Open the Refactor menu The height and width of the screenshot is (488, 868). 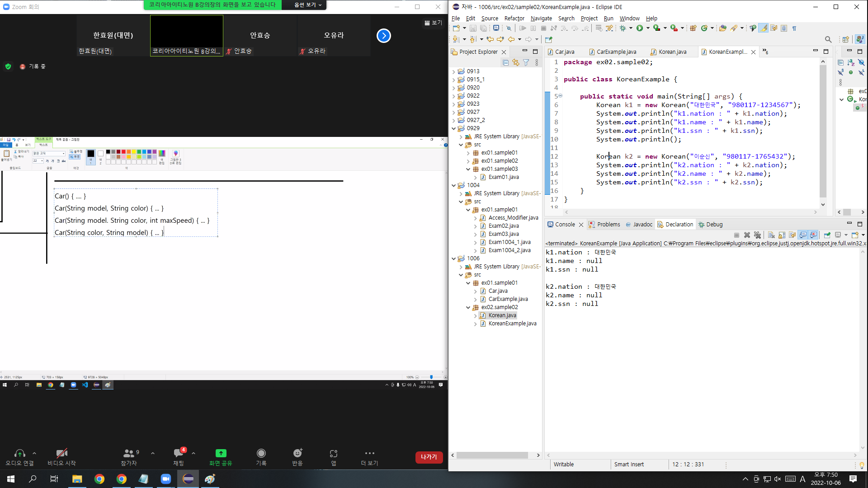(x=514, y=19)
